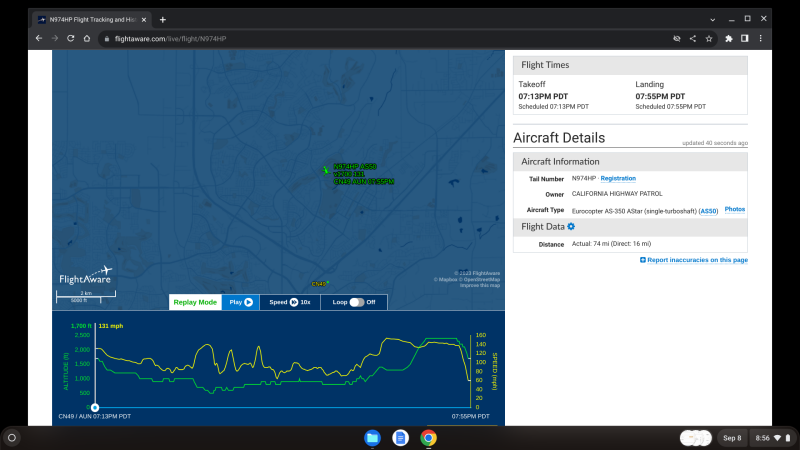Viewport: 800px width, 450px height.
Task: Open new tab with plus button
Action: click(x=163, y=19)
